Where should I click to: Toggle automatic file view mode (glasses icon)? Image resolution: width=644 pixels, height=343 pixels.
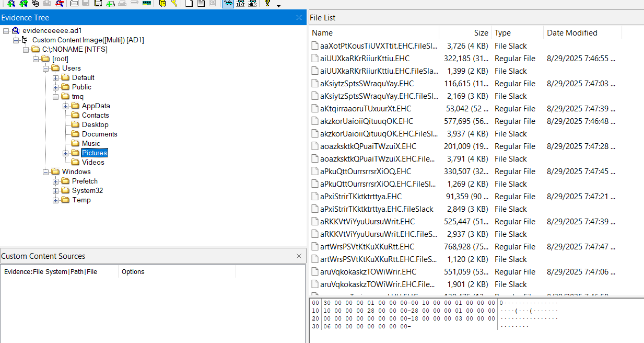[x=228, y=3]
